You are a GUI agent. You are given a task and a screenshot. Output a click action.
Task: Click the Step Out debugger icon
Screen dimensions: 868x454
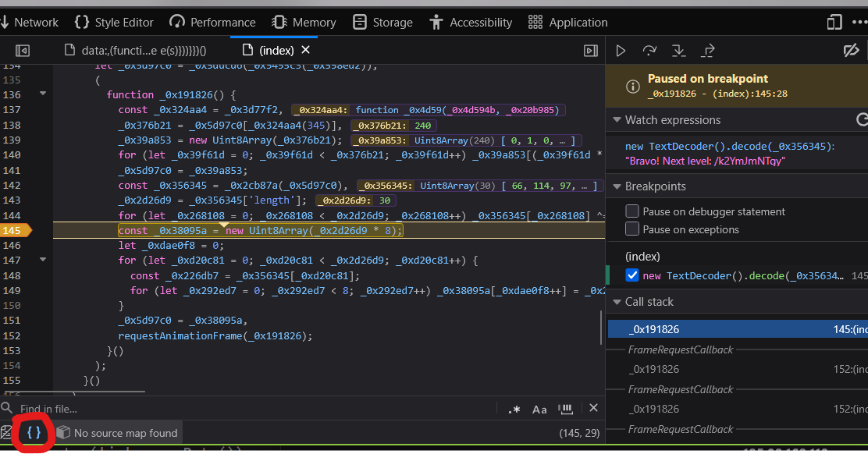(x=708, y=51)
